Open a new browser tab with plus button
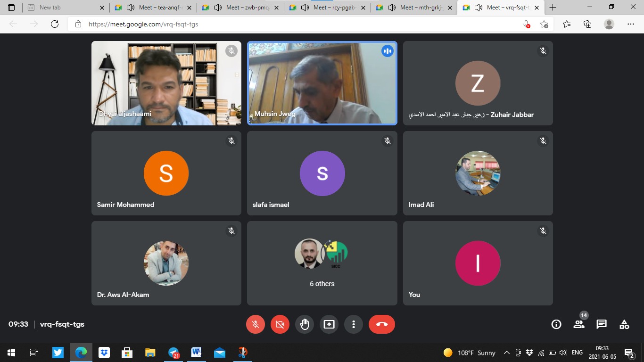This screenshot has width=644, height=362. pyautogui.click(x=553, y=8)
